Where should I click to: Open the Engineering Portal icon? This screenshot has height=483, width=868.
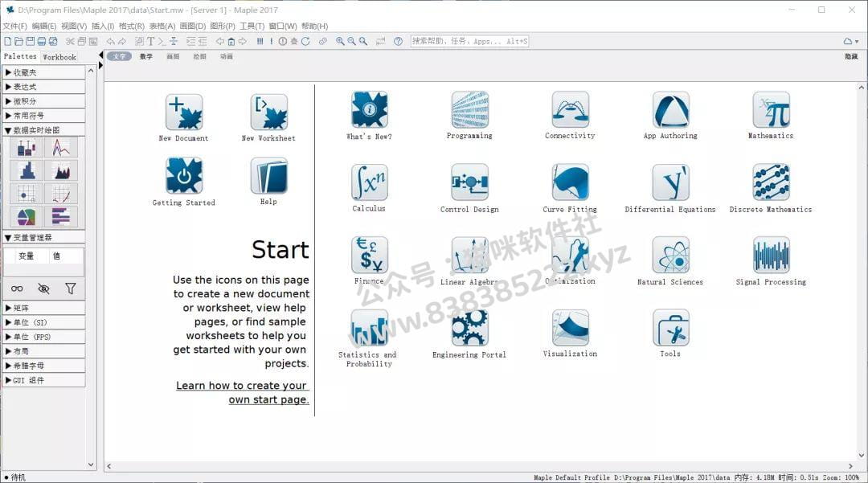point(469,328)
